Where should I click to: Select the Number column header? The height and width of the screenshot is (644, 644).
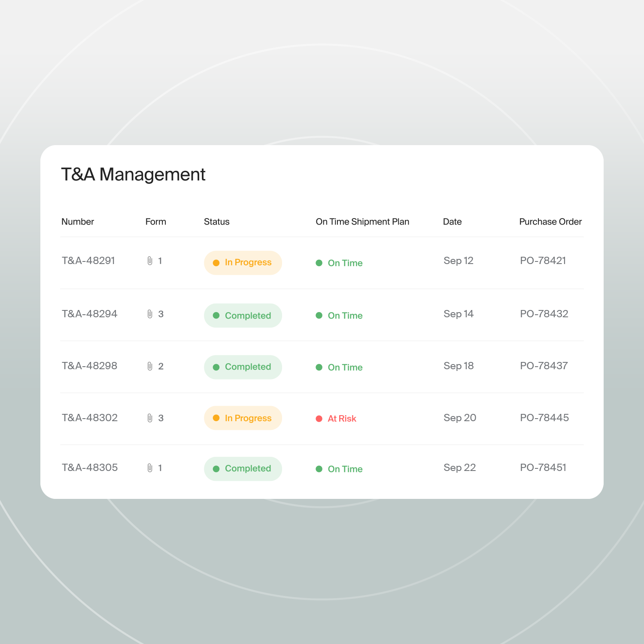coord(78,222)
